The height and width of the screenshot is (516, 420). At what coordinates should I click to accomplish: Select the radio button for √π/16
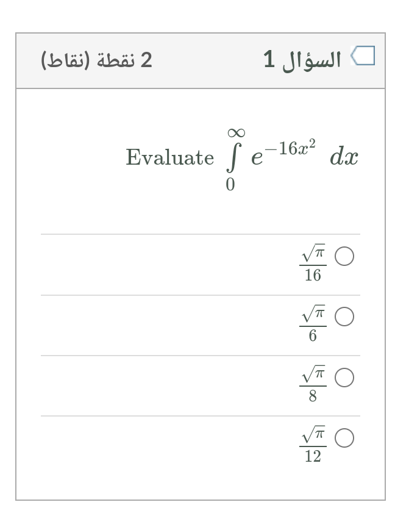tap(344, 256)
